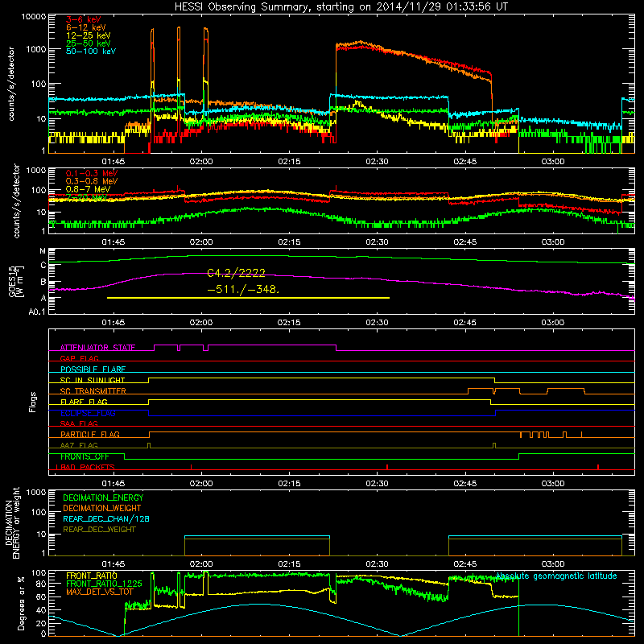Click the DECIMATION_WEIGHT legend label
The height and width of the screenshot is (644, 644).
click(x=102, y=508)
